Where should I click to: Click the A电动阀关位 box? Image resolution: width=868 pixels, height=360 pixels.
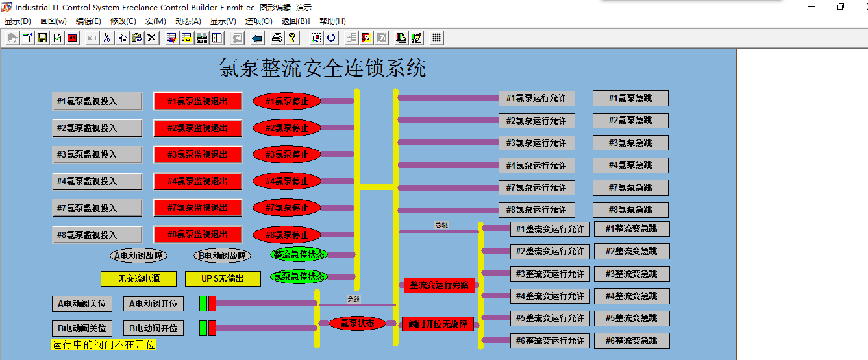point(82,304)
